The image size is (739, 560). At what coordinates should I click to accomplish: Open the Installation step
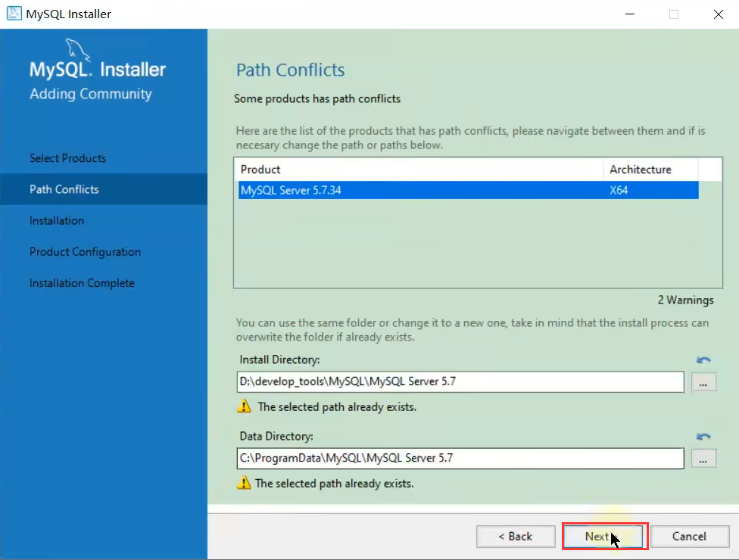coord(57,220)
